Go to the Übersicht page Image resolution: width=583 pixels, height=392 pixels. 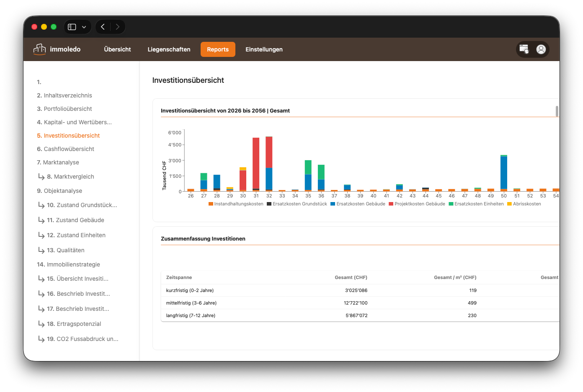tap(117, 49)
